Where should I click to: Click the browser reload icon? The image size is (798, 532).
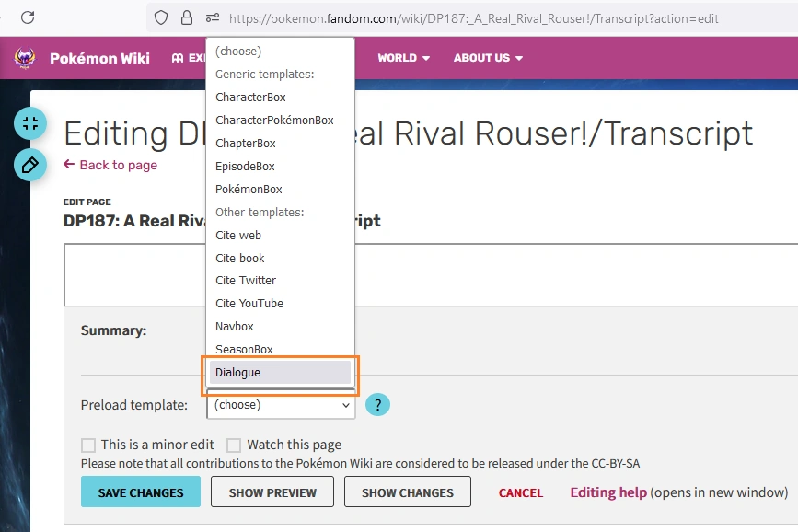[x=28, y=17]
